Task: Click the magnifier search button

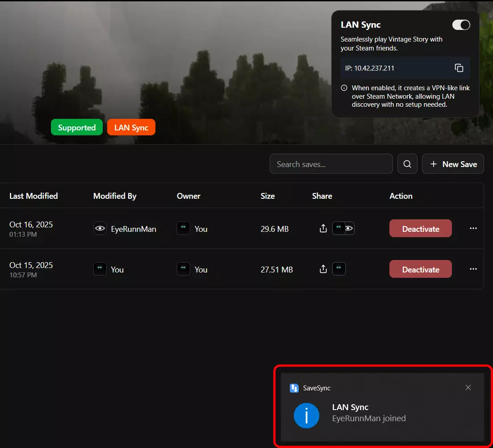Action: (407, 164)
